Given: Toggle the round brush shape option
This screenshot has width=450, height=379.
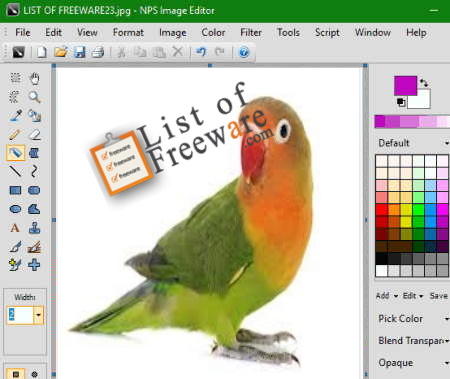Looking at the screenshot, I should (34, 374).
